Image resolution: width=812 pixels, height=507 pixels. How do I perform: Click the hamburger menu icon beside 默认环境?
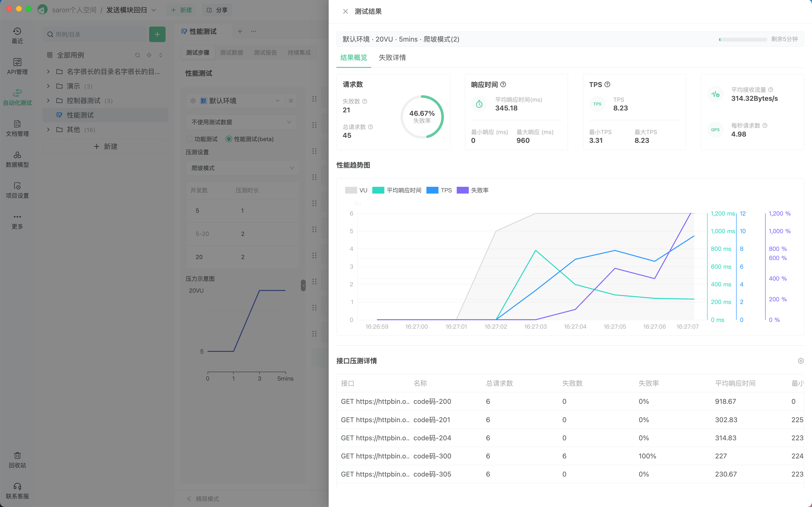click(x=291, y=101)
